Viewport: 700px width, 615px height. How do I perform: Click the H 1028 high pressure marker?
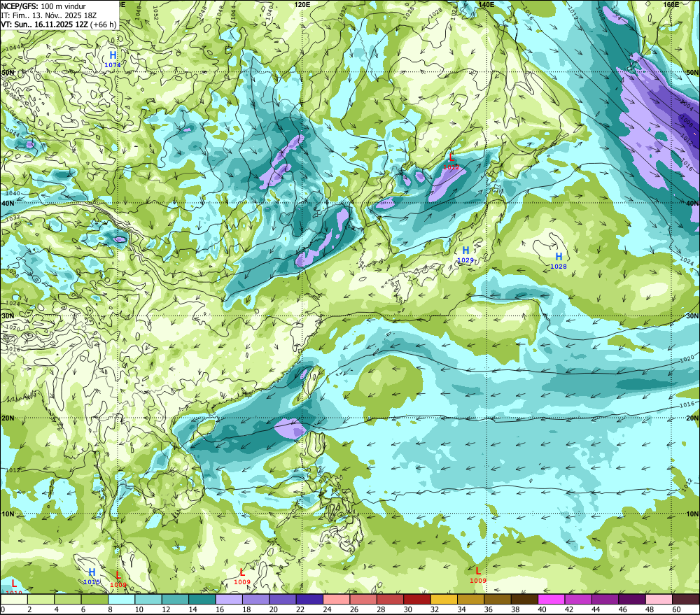[x=559, y=261]
